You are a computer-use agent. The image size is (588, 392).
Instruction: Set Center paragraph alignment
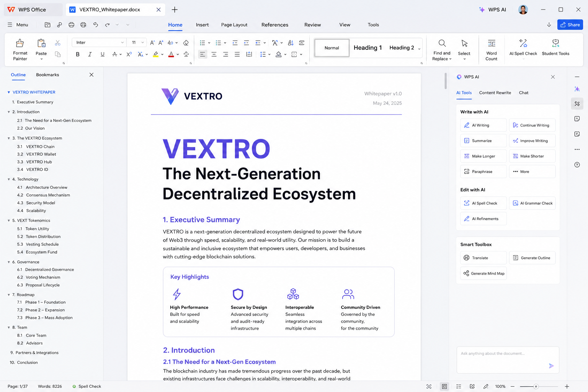(x=214, y=54)
